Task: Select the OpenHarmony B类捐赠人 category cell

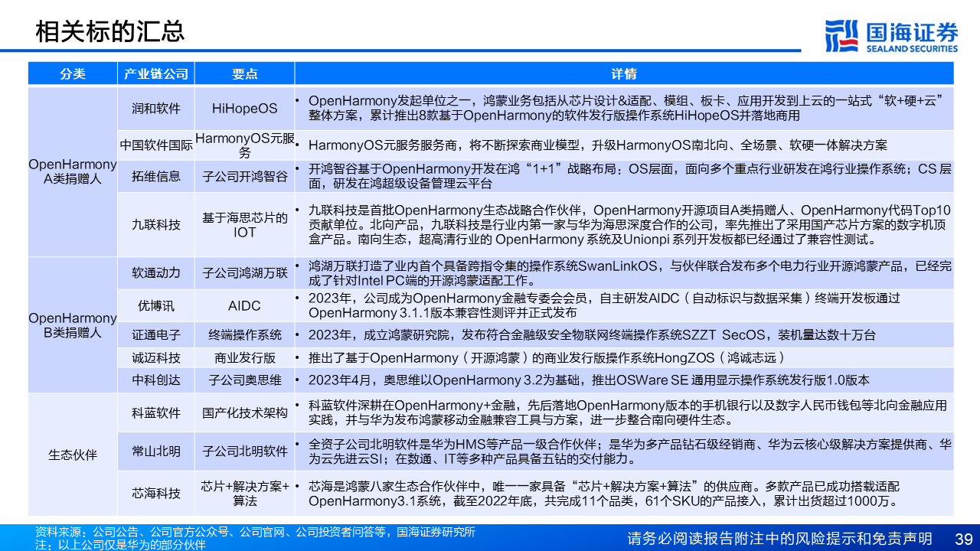Action: [x=73, y=325]
